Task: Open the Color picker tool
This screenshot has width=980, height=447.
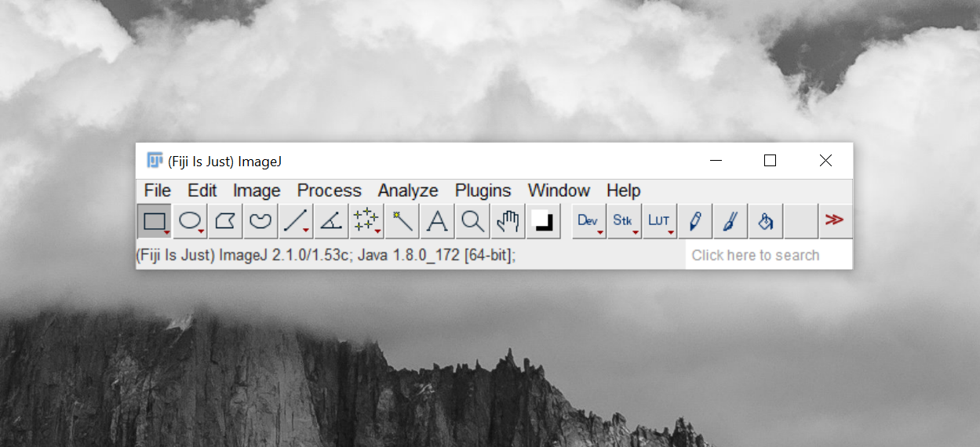Action: (x=543, y=221)
